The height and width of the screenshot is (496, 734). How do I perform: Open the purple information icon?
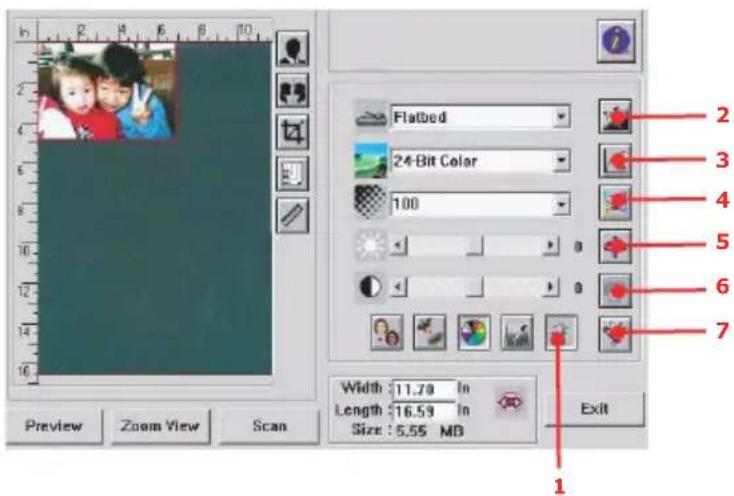point(616,41)
